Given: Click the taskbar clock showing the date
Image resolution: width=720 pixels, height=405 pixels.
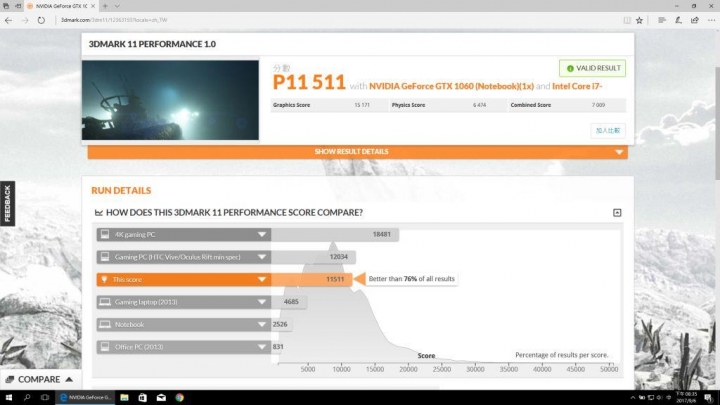Looking at the screenshot, I should (x=686, y=398).
